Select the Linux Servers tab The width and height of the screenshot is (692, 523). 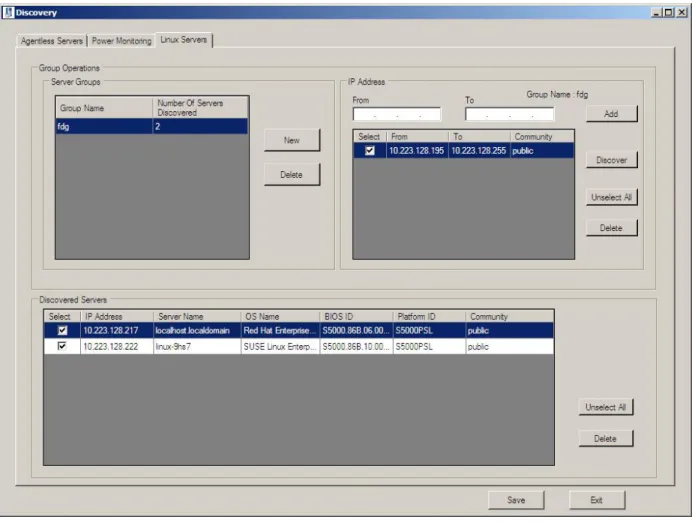tap(184, 40)
